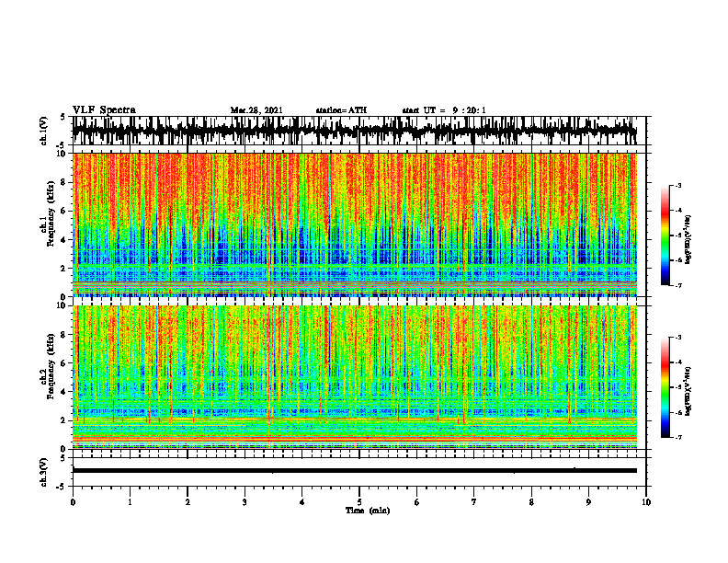Image resolution: width=728 pixels, height=563 pixels.
Task: Click the "start UT = 9 : 20: 1" label
Action: [x=444, y=110]
